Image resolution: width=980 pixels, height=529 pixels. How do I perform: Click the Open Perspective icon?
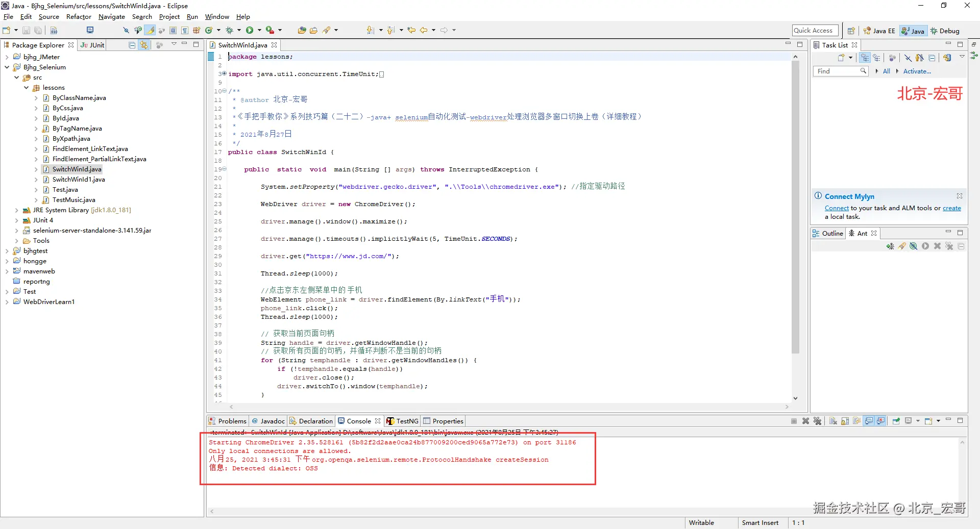coord(851,31)
